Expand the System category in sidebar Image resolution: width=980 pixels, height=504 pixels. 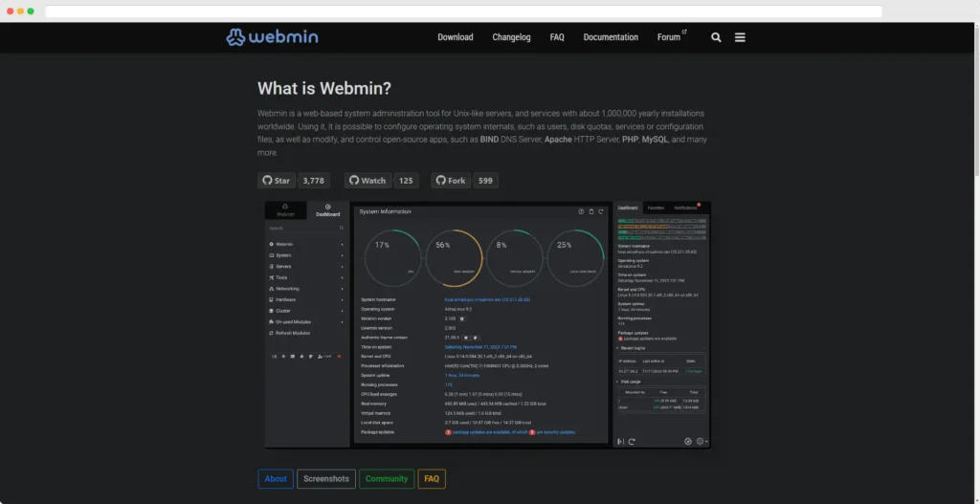(306, 255)
